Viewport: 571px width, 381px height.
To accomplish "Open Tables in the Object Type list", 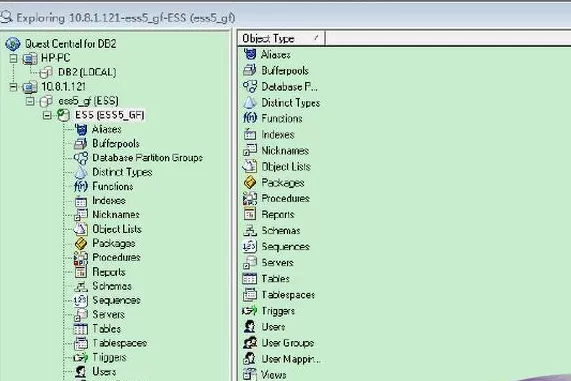I will click(x=276, y=279).
